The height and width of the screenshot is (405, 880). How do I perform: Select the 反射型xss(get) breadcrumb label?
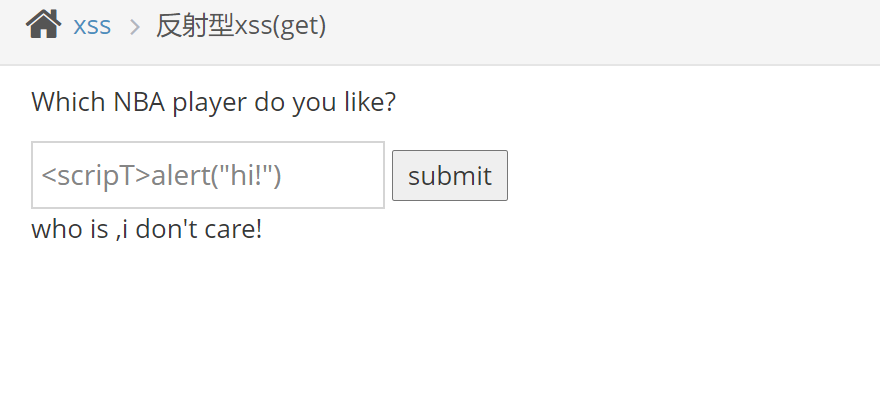tap(241, 25)
